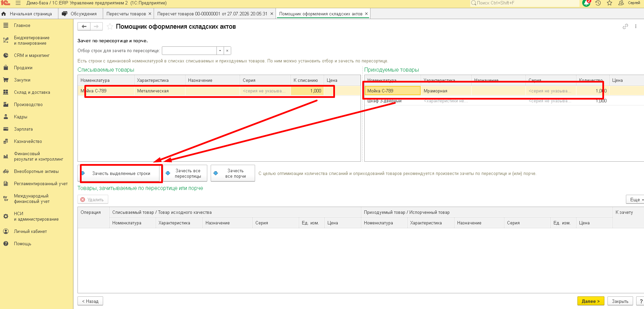Expand the Еще menu
This screenshot has width=644, height=309.
635,200
